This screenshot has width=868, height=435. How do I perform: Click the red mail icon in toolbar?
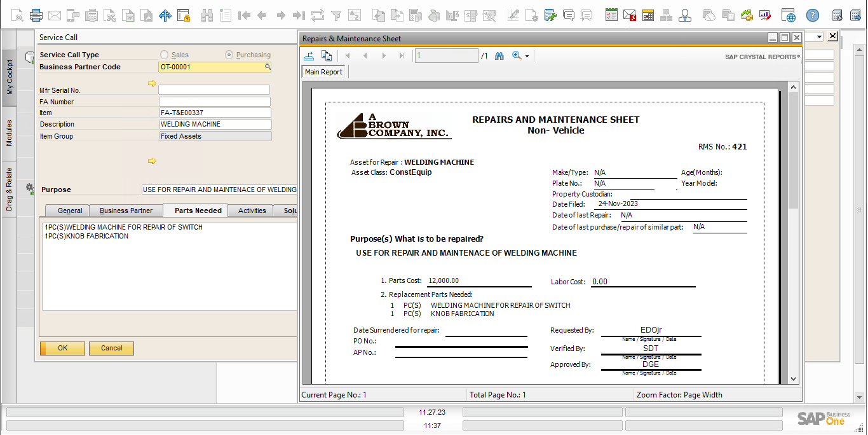tap(630, 15)
